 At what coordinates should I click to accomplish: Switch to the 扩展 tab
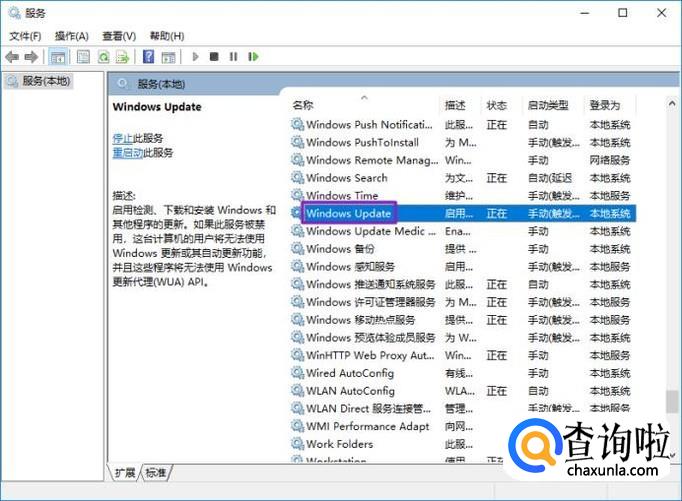[x=125, y=473]
